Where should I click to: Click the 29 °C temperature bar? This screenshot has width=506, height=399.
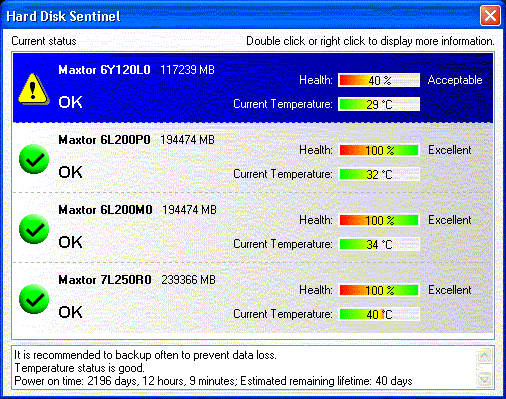(x=379, y=104)
